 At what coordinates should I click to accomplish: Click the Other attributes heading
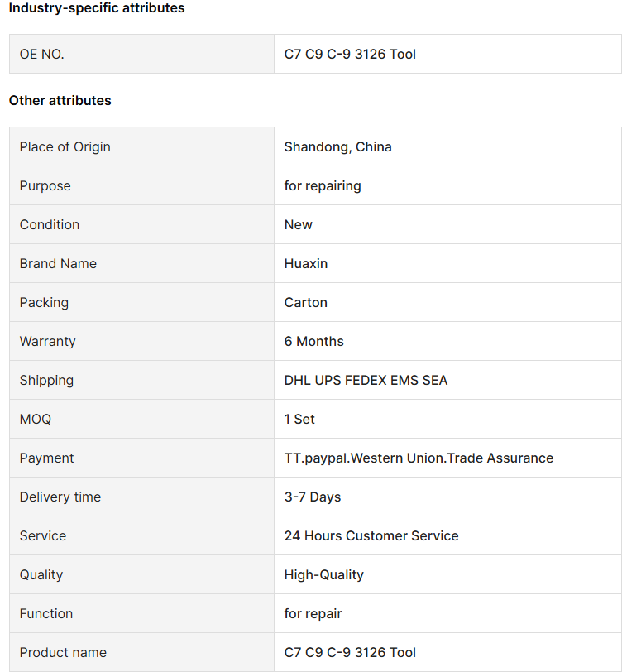(x=60, y=100)
